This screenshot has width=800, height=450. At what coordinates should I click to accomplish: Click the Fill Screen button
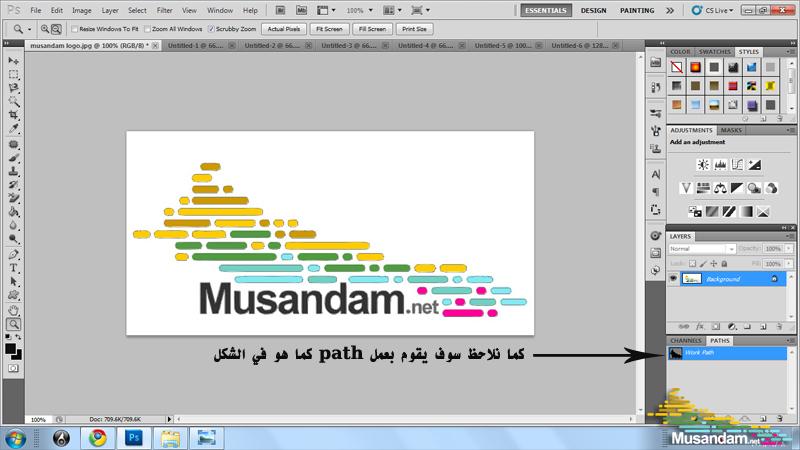pos(372,29)
